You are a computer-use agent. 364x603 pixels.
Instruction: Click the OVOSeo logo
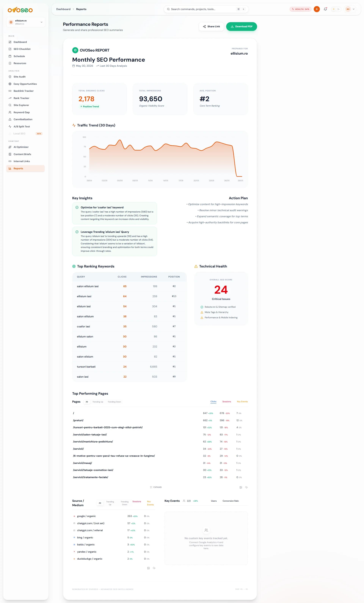[x=20, y=10]
